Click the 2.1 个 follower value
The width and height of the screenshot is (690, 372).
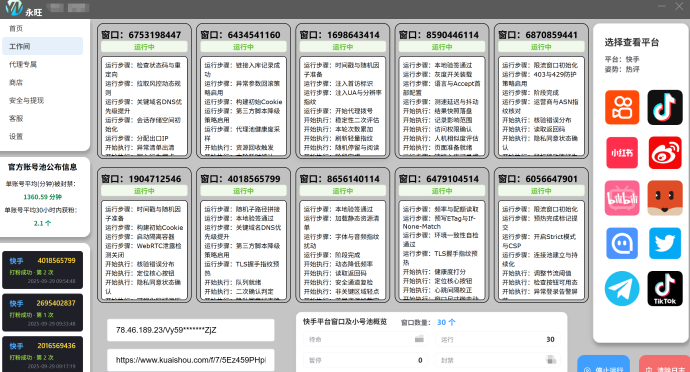(43, 223)
